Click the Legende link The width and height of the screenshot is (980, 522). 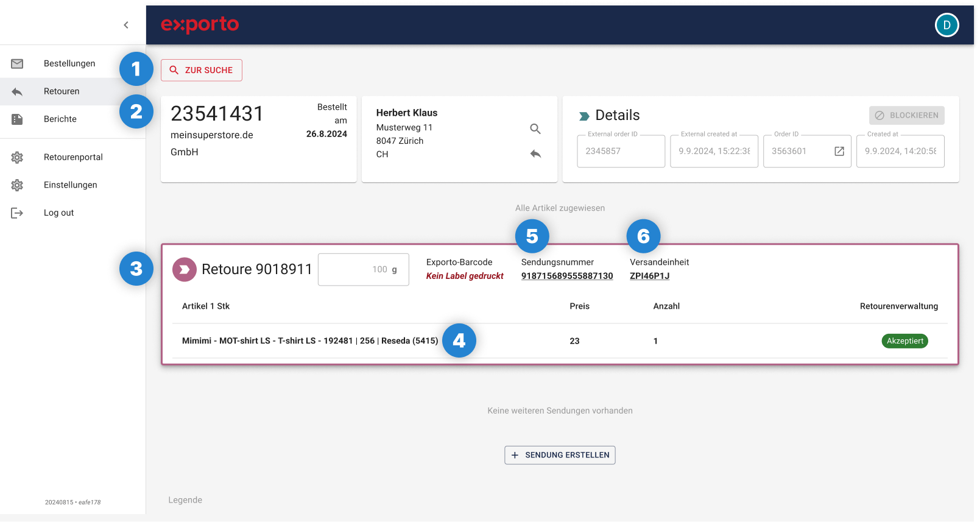click(185, 500)
